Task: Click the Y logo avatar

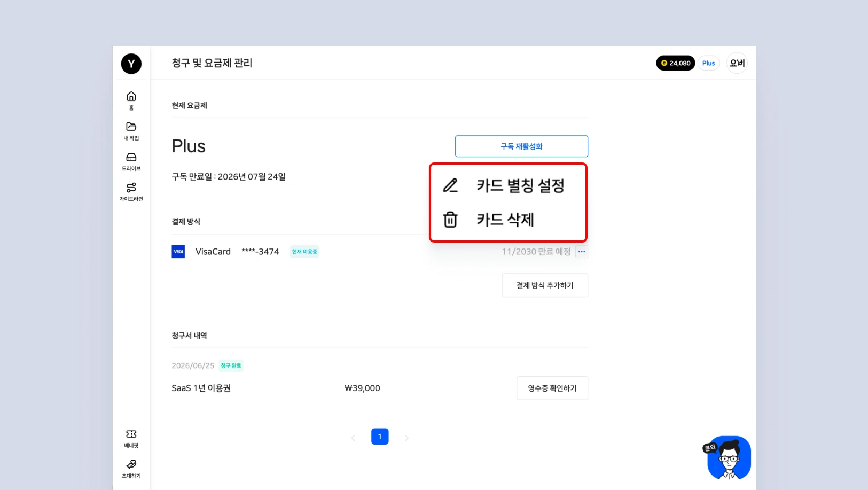Action: (x=131, y=64)
